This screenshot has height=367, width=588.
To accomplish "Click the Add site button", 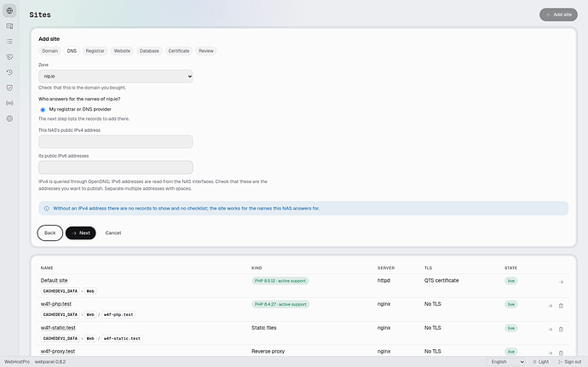I will click(x=558, y=14).
